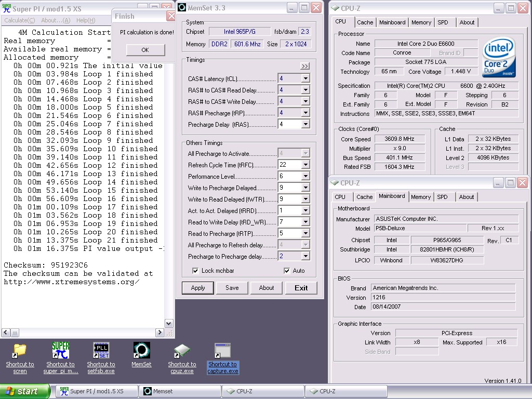
Task: Switch to Cache tab in top CPU-Z
Action: pyautogui.click(x=365, y=22)
